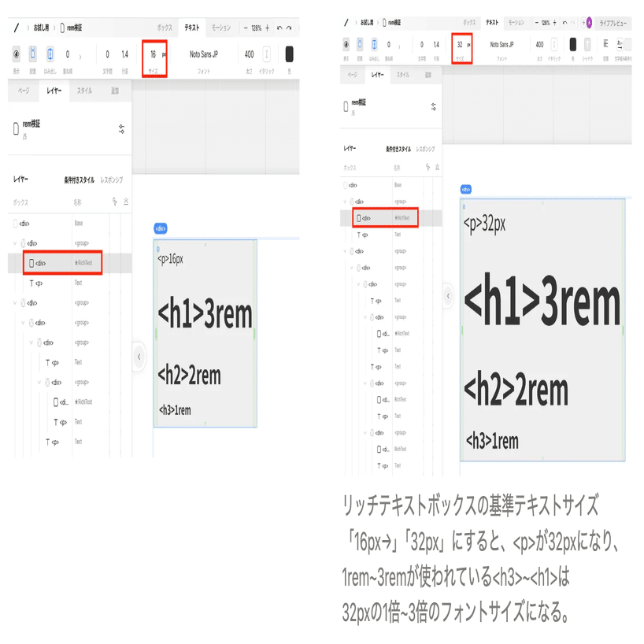Click the 文字組み方向 writing direction icon
The width and height of the screenshot is (644, 644).
click(619, 46)
